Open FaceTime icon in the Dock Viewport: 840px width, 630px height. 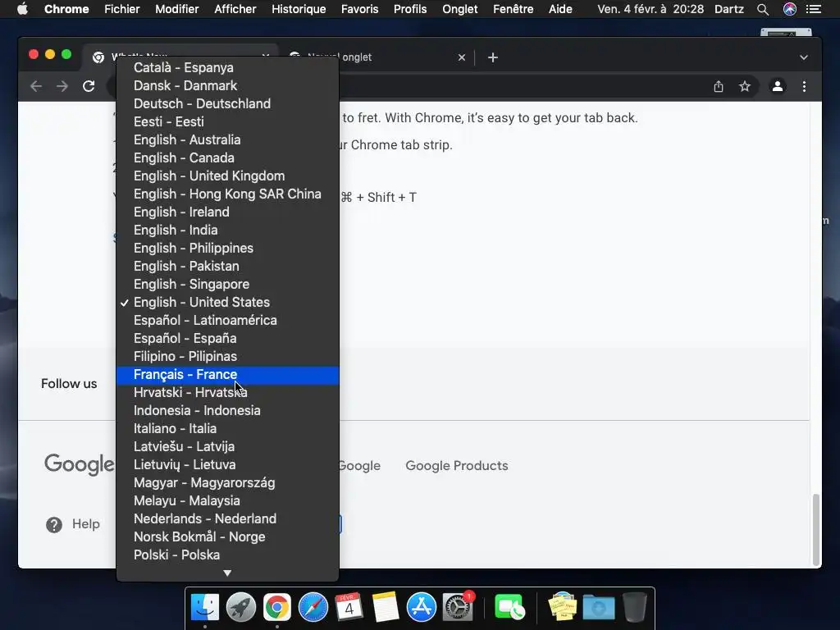tap(509, 608)
